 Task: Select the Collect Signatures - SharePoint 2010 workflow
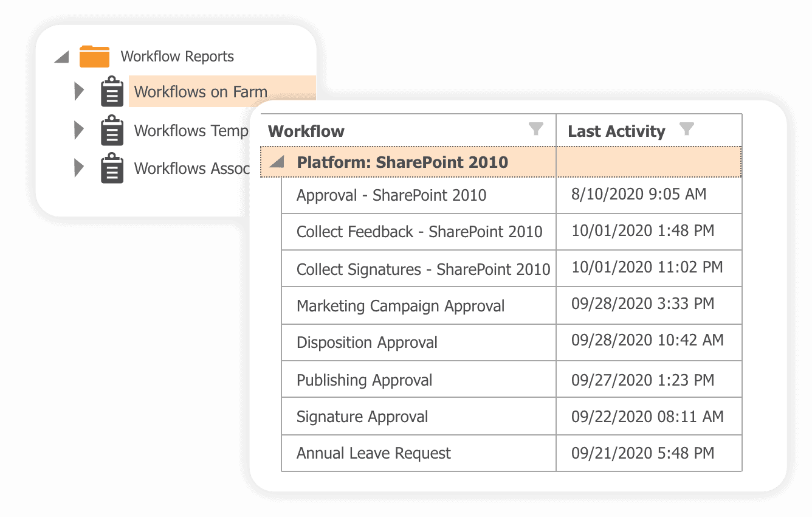(x=424, y=268)
